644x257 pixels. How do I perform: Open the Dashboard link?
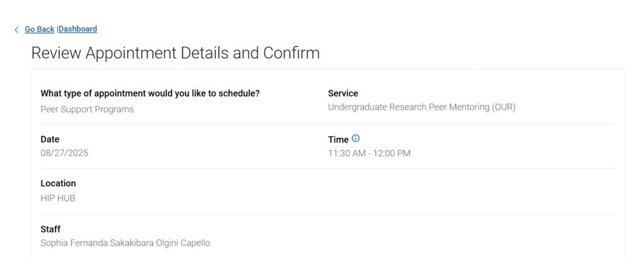pos(78,29)
